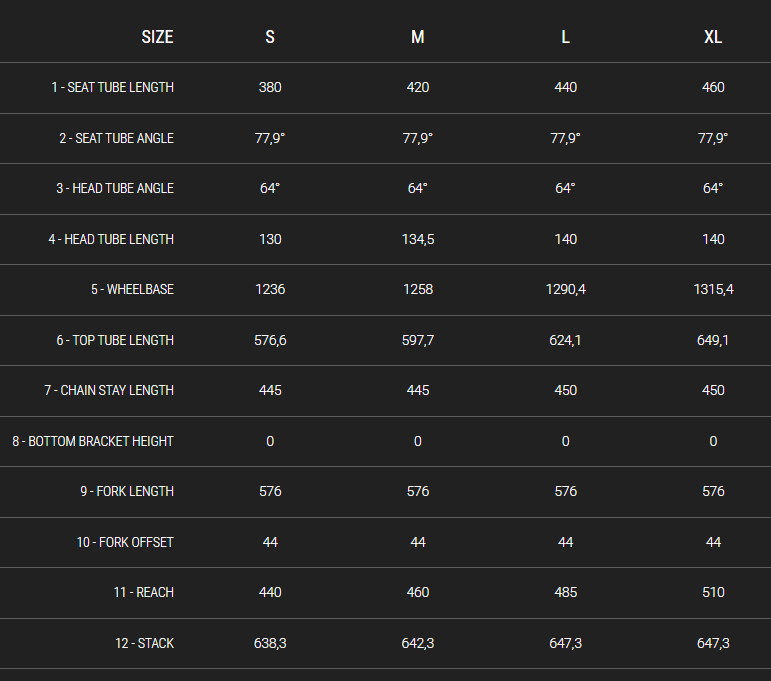This screenshot has height=681, width=771.
Task: Choose the XL size column header
Action: (713, 37)
